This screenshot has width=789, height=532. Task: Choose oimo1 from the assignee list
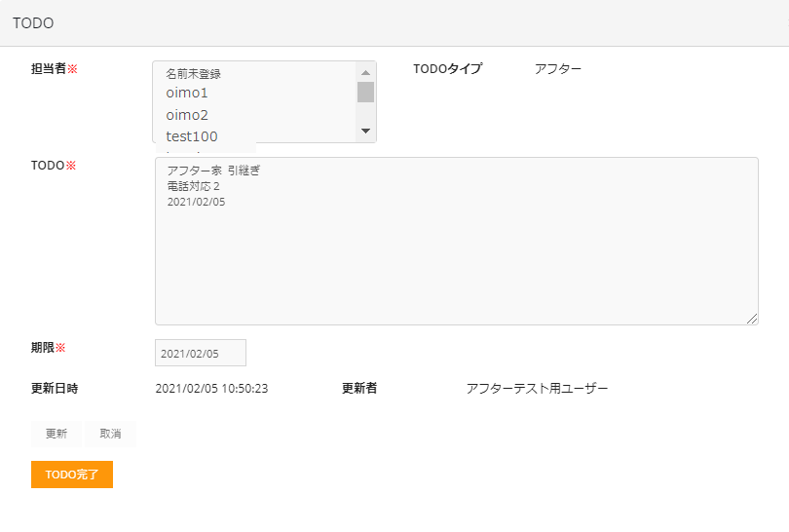[187, 94]
